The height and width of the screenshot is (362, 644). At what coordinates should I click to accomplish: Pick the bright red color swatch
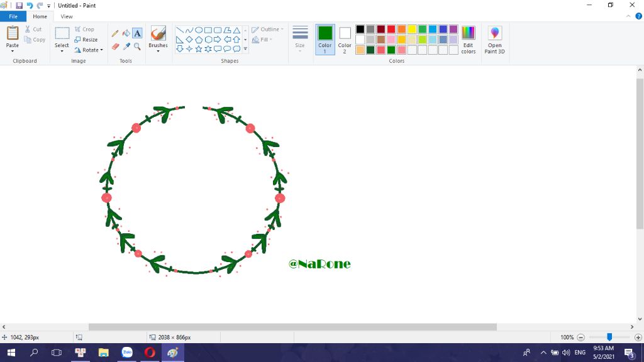(391, 29)
